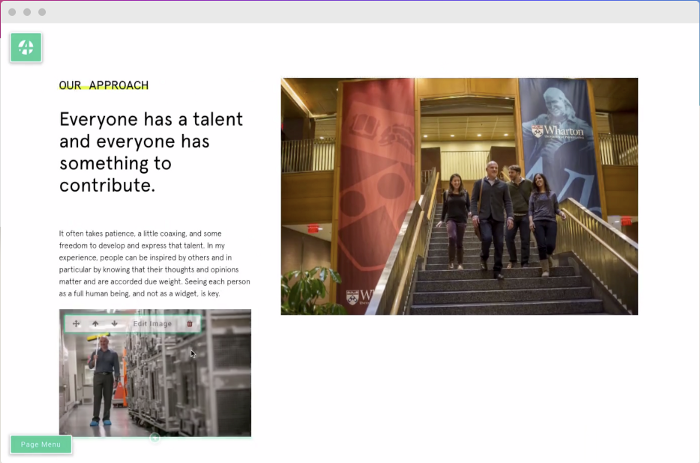Grab the move handle on image toolbar
Screen dimensions: 700x463
click(x=76, y=324)
